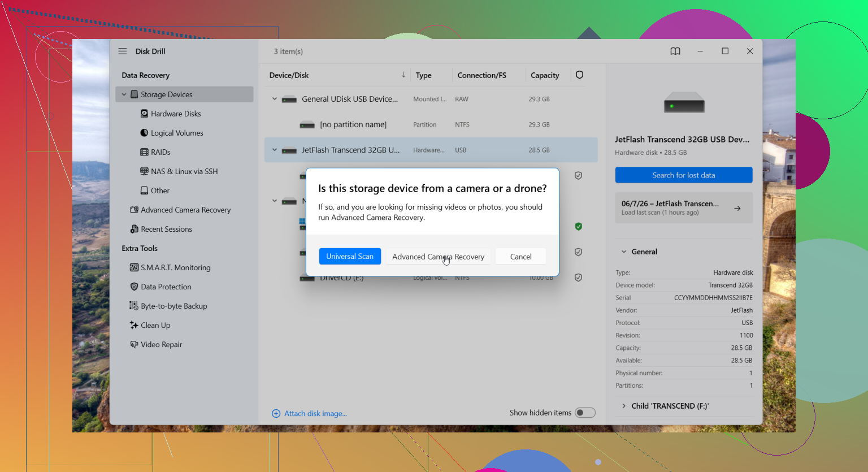Click the serial value CCYYMMDDHHMMSS2II87E

713,298
